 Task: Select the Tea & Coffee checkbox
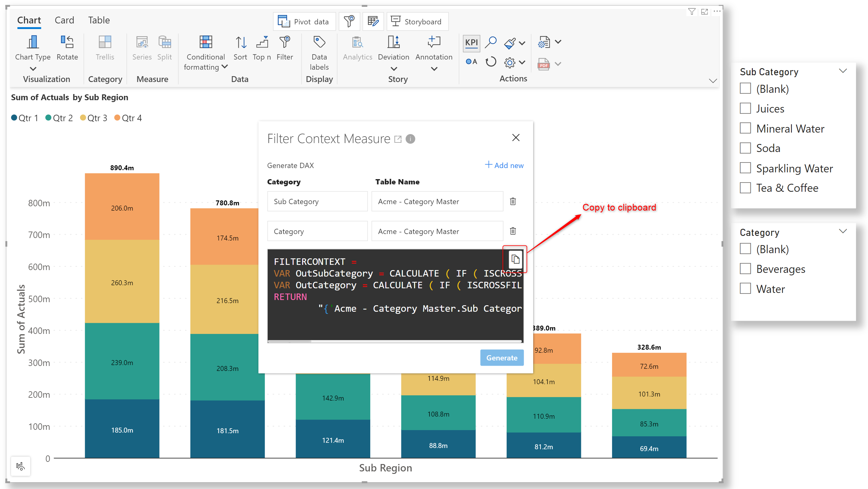click(x=745, y=188)
